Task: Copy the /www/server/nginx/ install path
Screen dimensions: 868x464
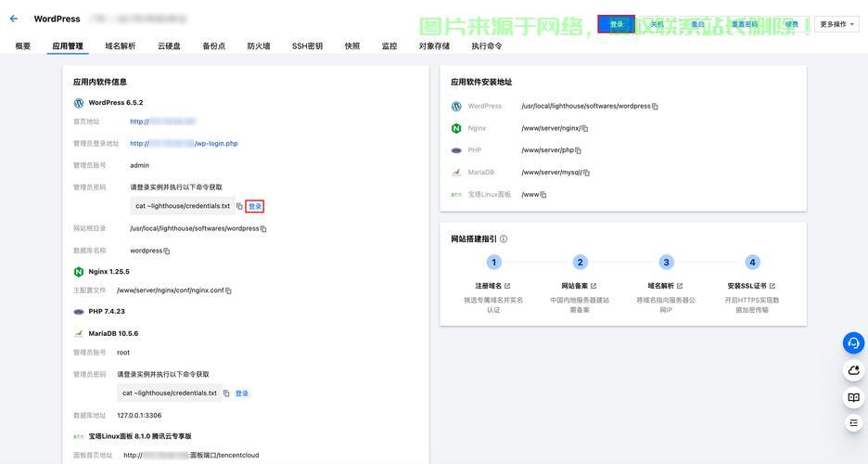Action: 584,128
